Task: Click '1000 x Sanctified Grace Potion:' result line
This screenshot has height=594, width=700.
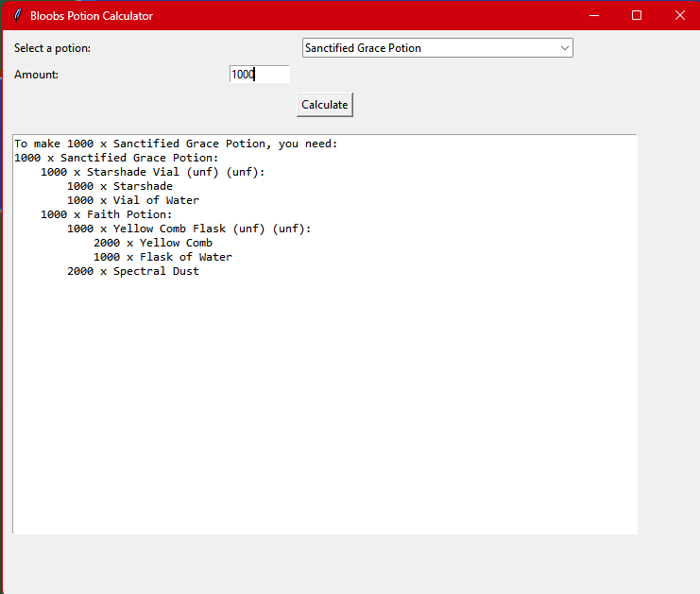Action: click(116, 158)
